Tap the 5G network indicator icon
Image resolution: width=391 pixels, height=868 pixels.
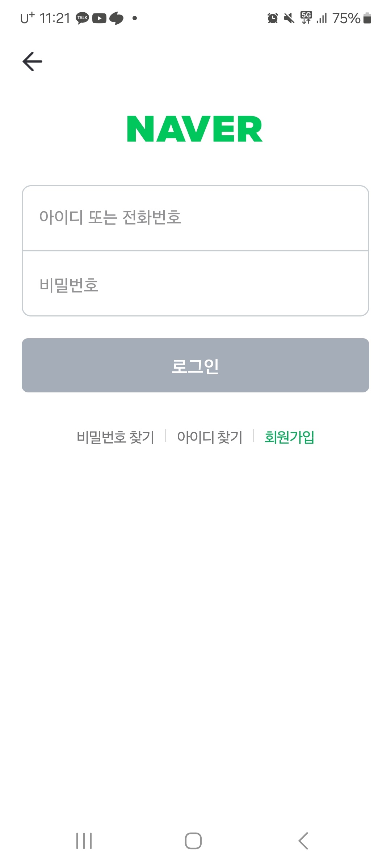coord(306,17)
